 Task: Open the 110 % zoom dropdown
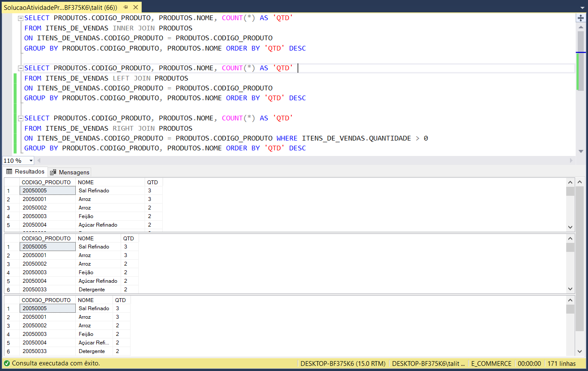pyautogui.click(x=31, y=161)
